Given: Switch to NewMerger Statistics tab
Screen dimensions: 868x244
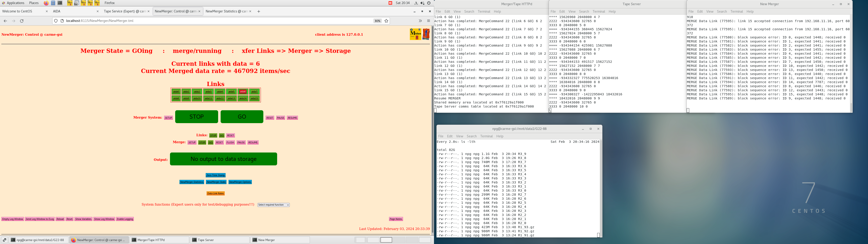Looking at the screenshot, I should coord(228,12).
